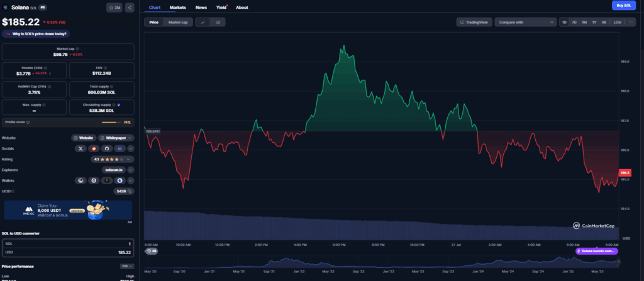644x281 pixels.
Task: Open the TradingView chart button
Action: pos(474,22)
